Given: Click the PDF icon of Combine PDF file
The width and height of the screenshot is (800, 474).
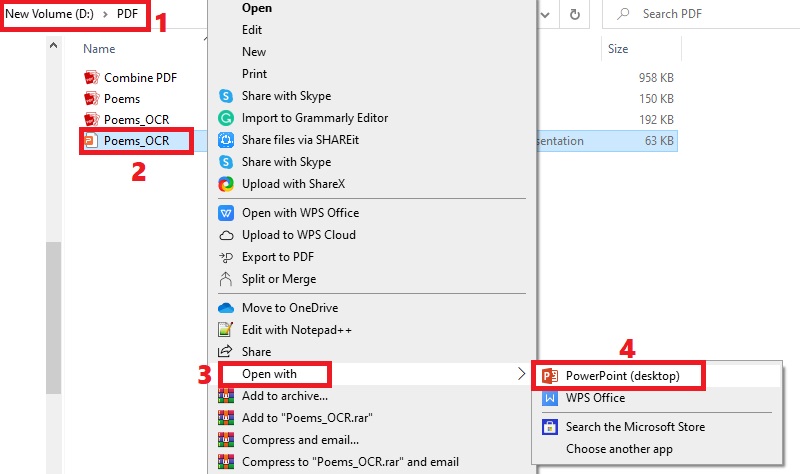Looking at the screenshot, I should pos(91,78).
